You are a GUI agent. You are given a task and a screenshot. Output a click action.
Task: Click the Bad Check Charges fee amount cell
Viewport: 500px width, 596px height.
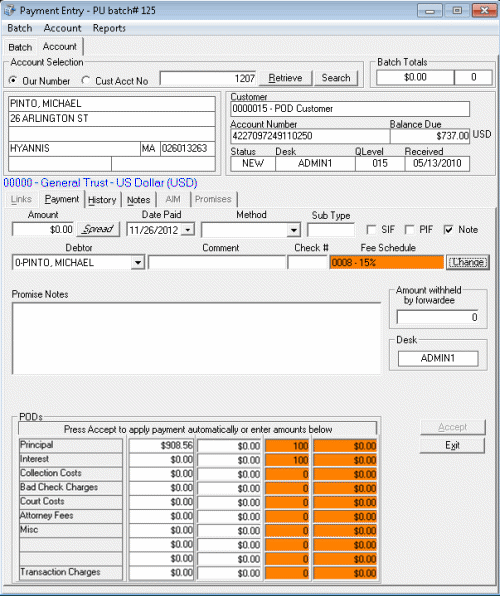click(345, 488)
